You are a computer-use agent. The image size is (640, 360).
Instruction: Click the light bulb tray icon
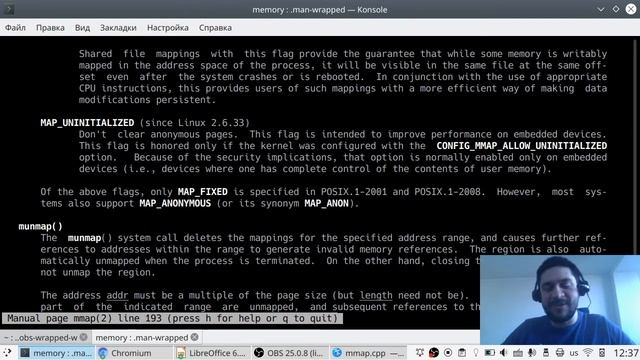coord(476,353)
